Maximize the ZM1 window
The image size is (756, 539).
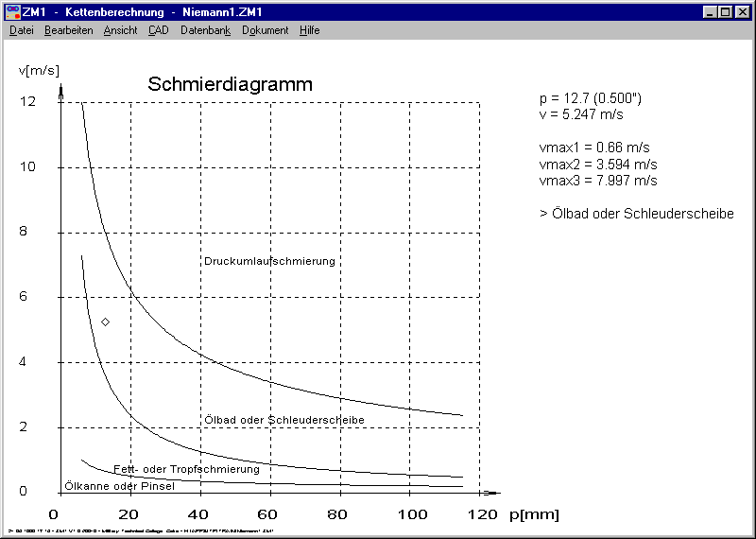coord(725,12)
